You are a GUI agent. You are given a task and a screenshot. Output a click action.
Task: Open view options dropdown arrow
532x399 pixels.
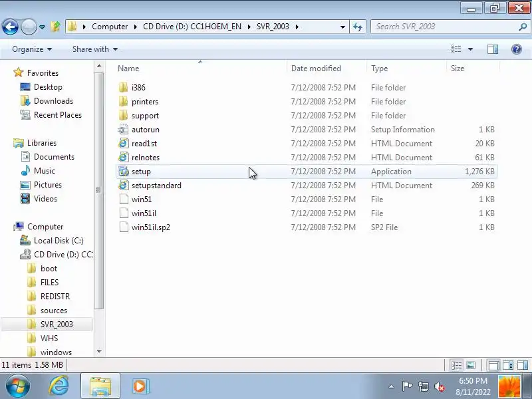pos(470,49)
